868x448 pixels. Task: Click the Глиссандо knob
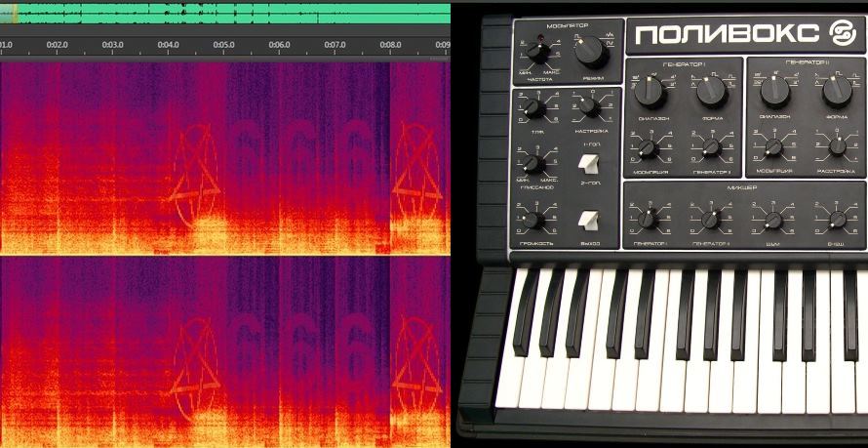click(x=534, y=164)
